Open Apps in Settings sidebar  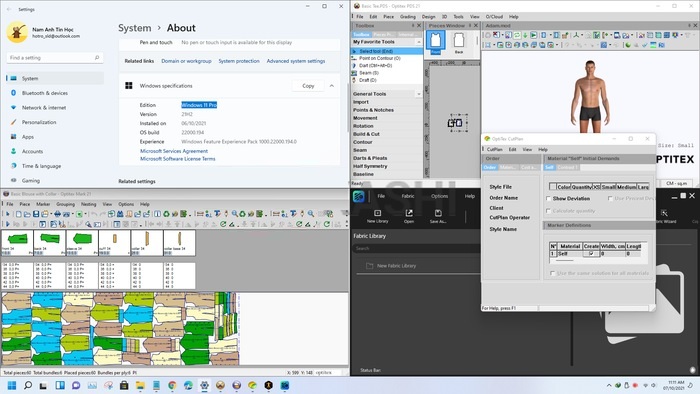(x=28, y=137)
